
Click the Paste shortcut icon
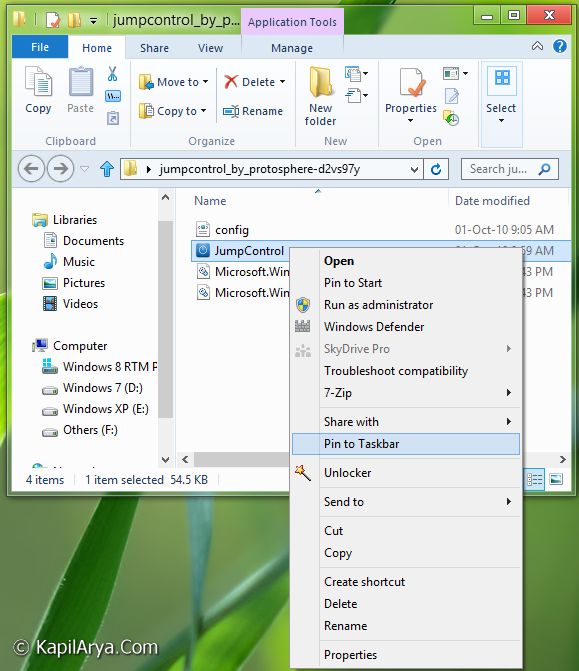tap(113, 118)
